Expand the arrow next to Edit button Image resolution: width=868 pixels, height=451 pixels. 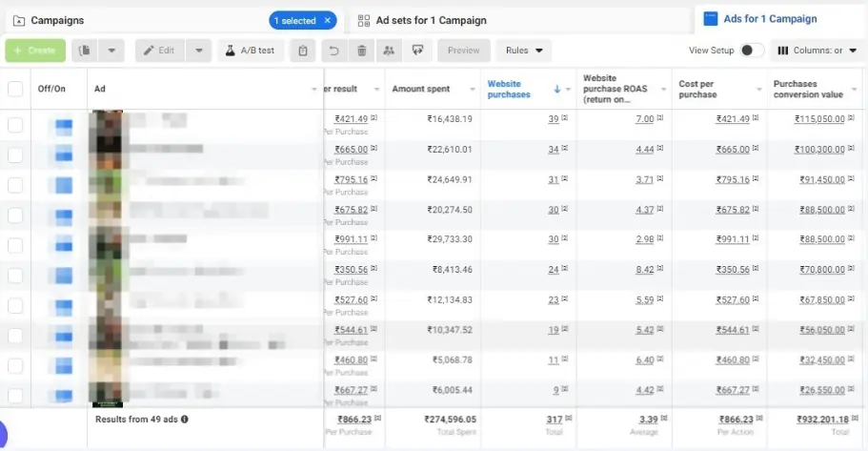(x=199, y=51)
